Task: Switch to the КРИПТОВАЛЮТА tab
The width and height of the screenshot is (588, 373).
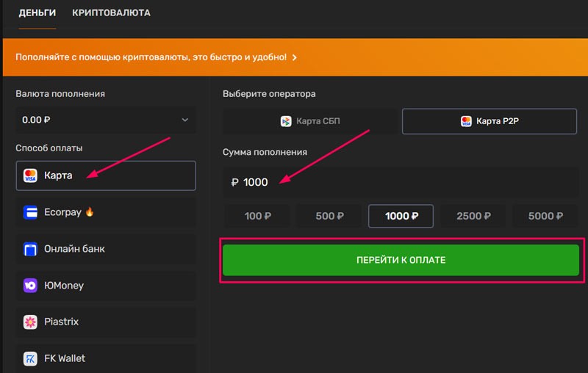Action: click(111, 13)
